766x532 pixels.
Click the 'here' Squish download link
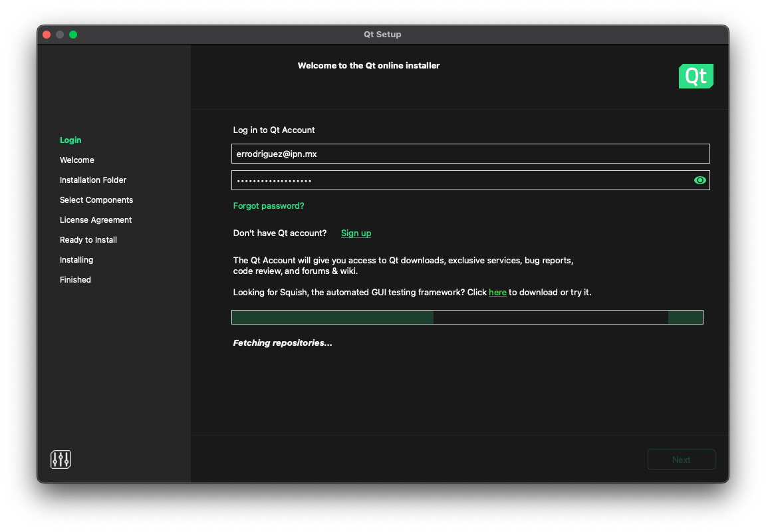pyautogui.click(x=497, y=293)
